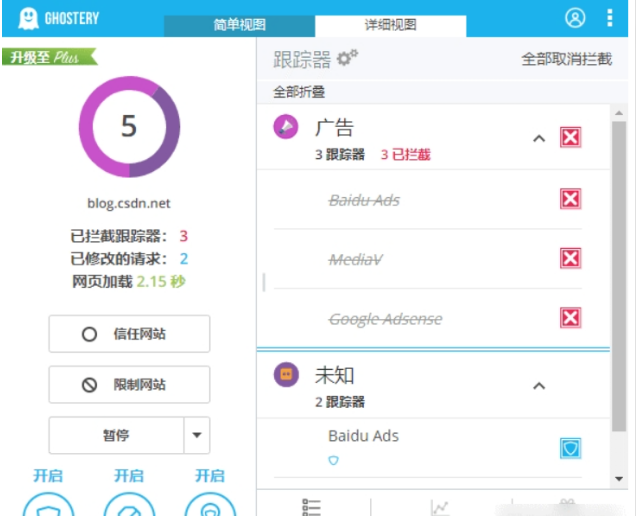Click the Ghostery ghost logo
Viewport: 642px width, 516px height.
tap(29, 18)
